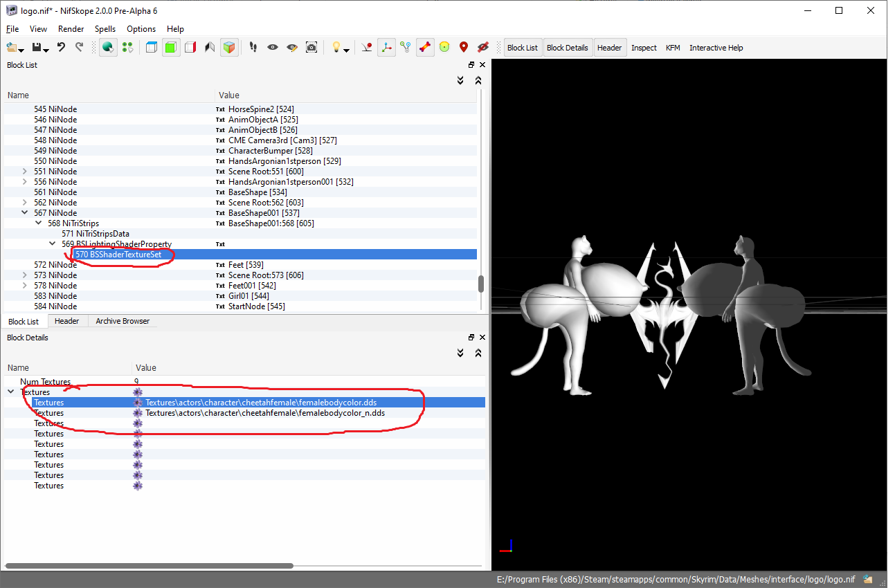Click the Redo arrow icon
The height and width of the screenshot is (588, 895).
point(79,48)
